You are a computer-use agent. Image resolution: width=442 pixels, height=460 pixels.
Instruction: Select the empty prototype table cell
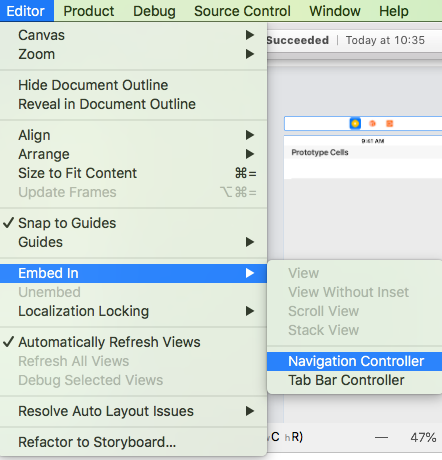click(x=363, y=168)
